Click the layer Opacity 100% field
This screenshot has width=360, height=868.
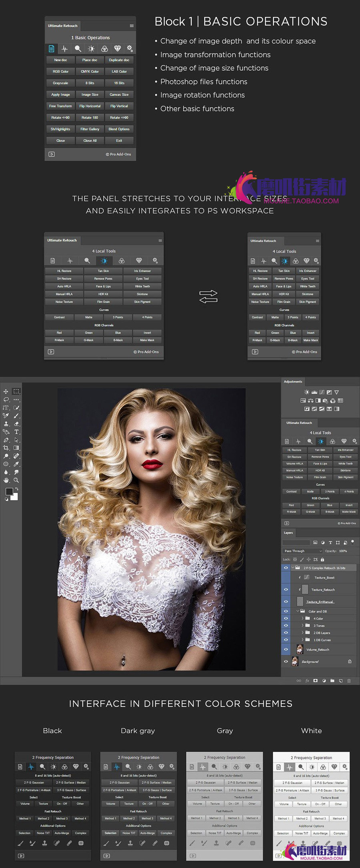pos(343,551)
